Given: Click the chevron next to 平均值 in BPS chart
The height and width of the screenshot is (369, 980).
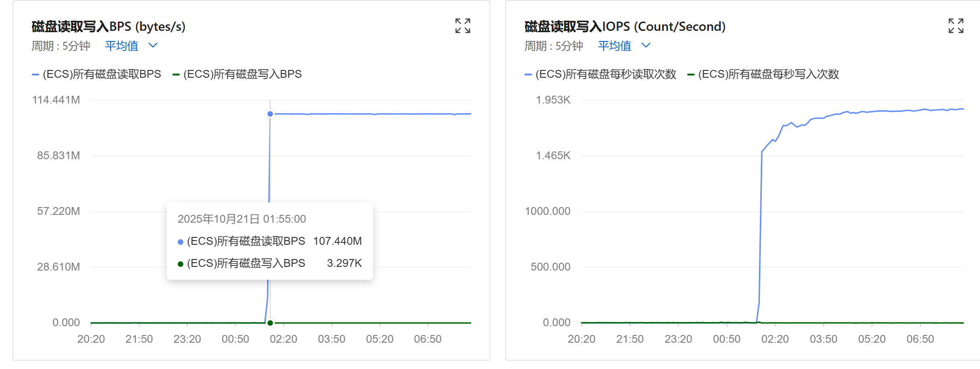Looking at the screenshot, I should pos(153,46).
